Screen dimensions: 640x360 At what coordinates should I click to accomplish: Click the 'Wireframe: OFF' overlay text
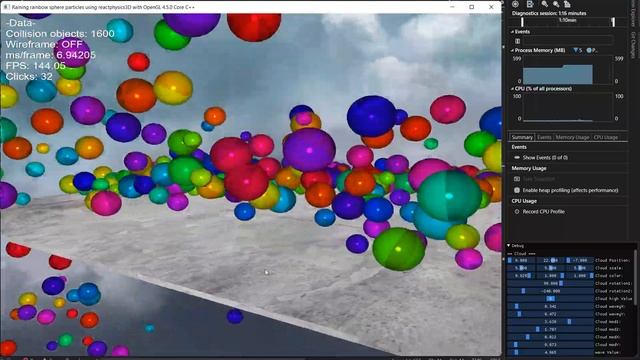point(44,44)
